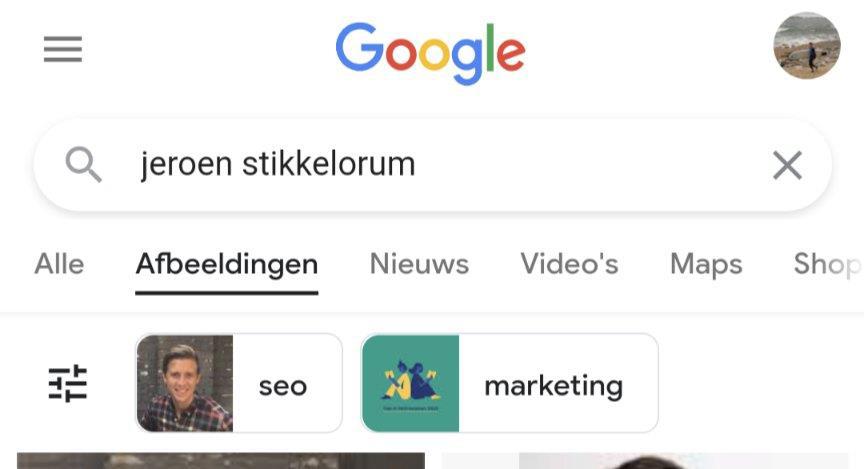The image size is (864, 469).
Task: Open the first image result on left
Action: pyautogui.click(x=221, y=461)
